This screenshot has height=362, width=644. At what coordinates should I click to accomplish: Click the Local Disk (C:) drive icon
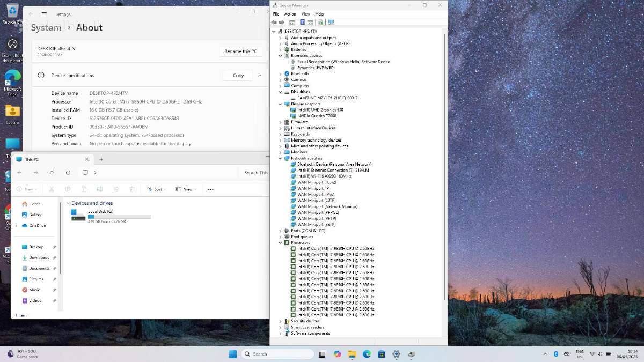[x=78, y=215]
